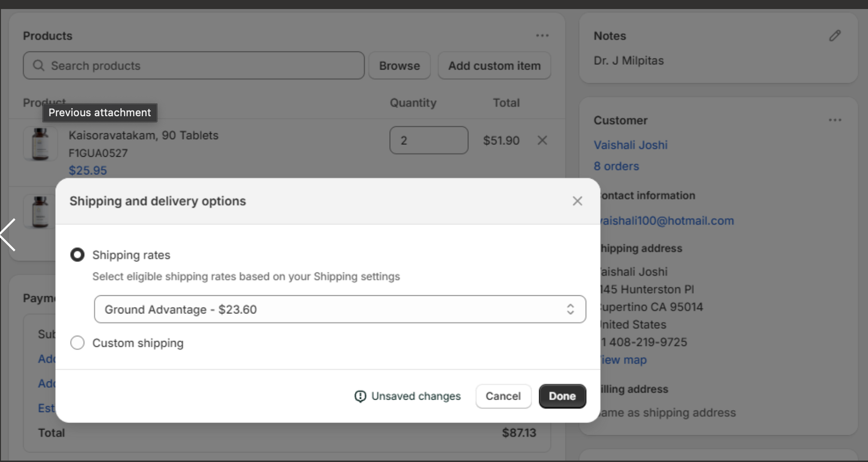The width and height of the screenshot is (868, 462).
Task: Edit the Kaisoravatakam quantity field
Action: click(428, 141)
